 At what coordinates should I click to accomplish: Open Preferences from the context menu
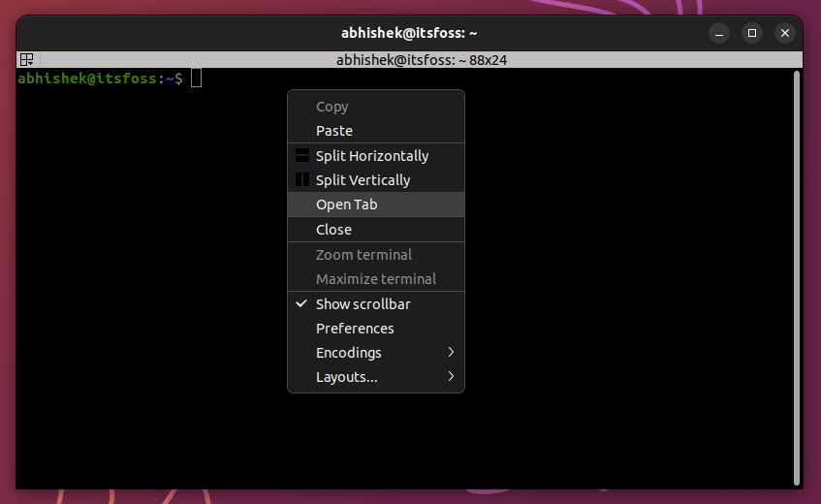point(355,329)
